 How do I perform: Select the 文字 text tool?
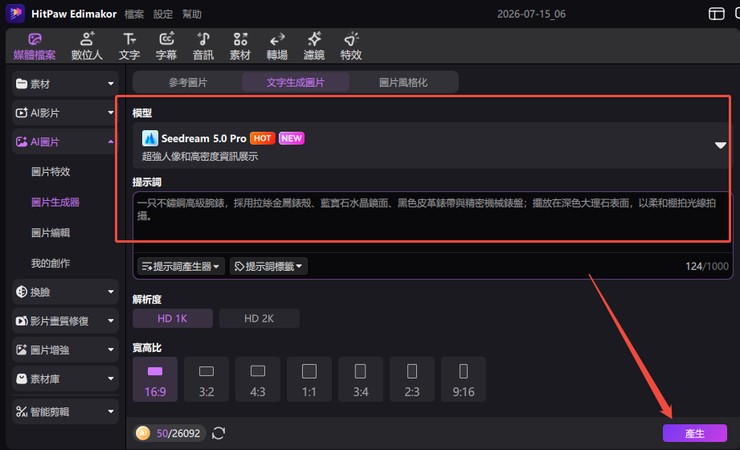click(x=129, y=46)
